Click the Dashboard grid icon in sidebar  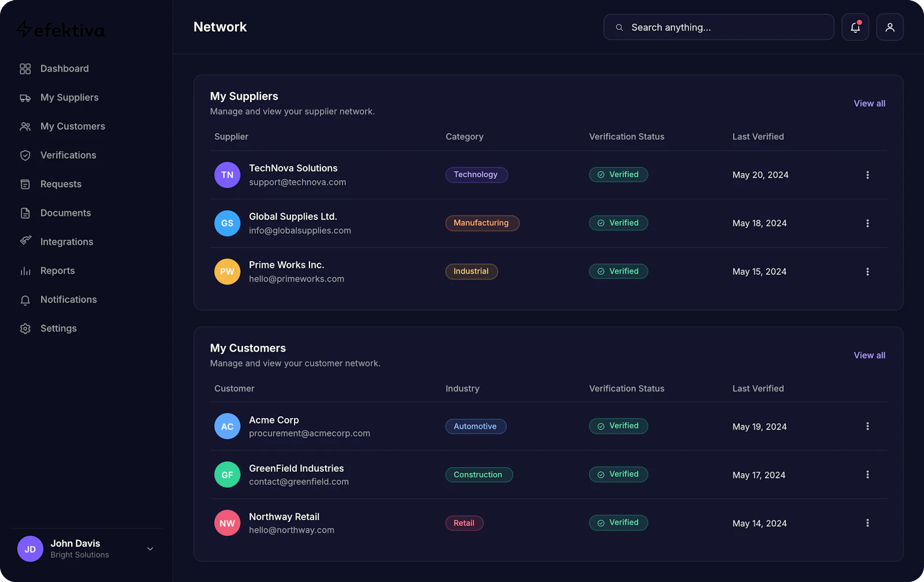click(x=25, y=69)
